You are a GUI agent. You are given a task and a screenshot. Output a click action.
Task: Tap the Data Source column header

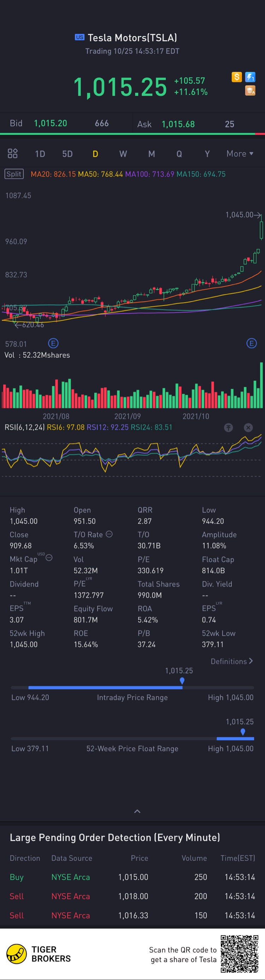point(72,858)
